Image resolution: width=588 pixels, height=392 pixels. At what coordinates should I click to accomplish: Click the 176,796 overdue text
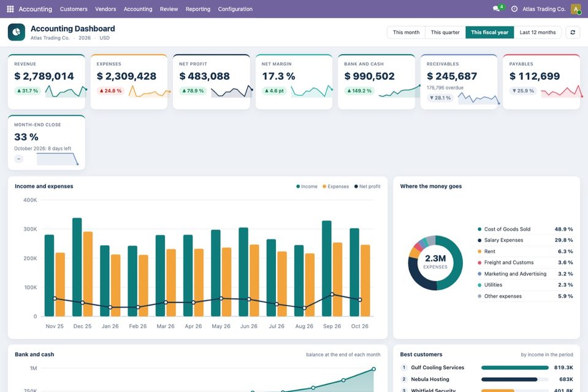pos(445,88)
